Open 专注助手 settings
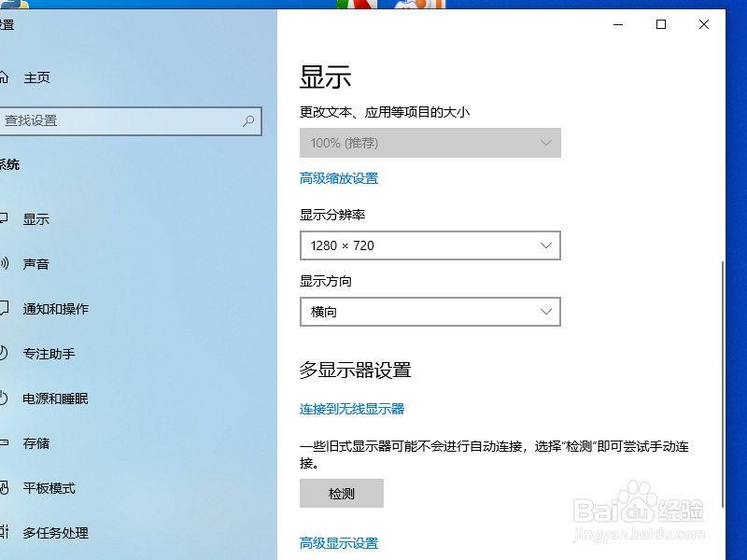 click(x=49, y=354)
